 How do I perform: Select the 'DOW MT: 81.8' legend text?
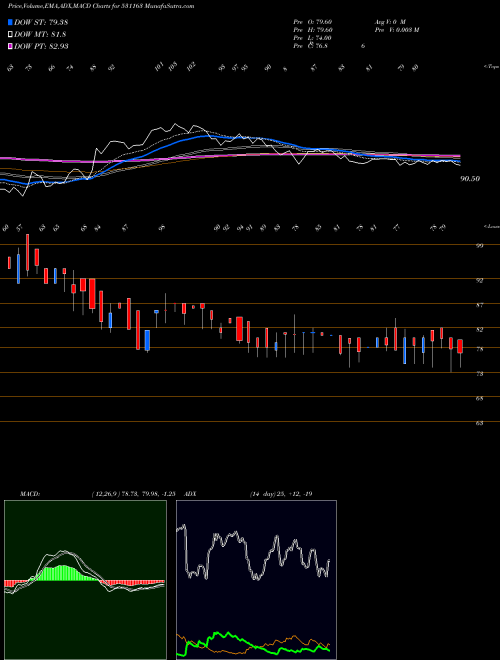(x=40, y=34)
